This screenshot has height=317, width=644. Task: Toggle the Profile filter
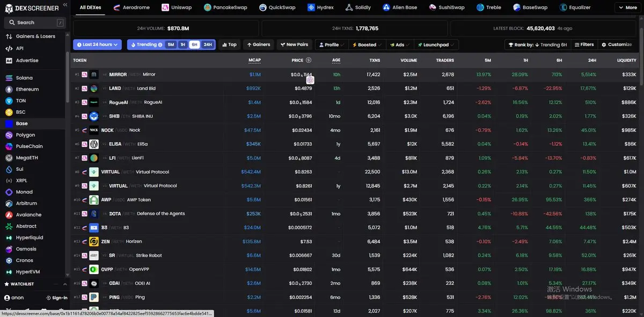tap(332, 45)
